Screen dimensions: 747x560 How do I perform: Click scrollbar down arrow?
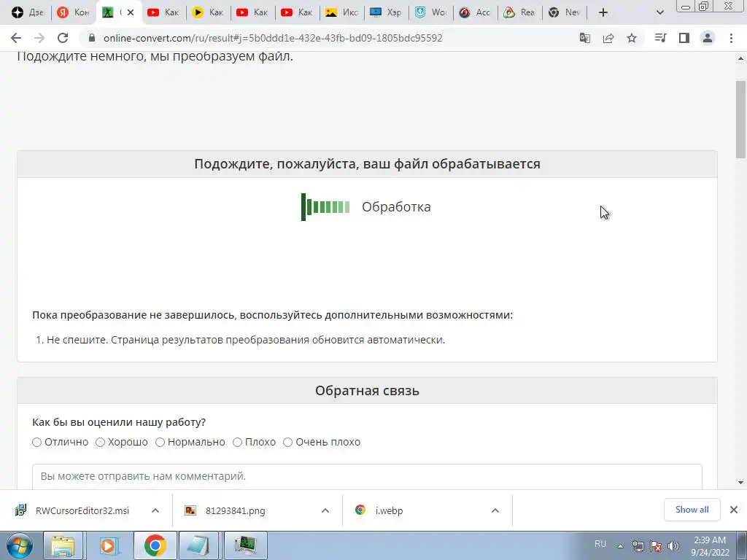point(740,483)
